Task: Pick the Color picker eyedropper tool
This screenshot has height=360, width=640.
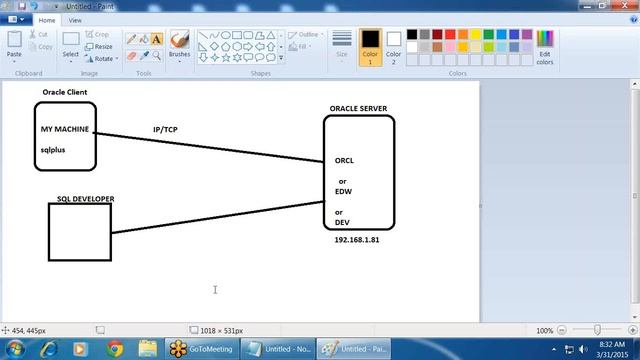Action: [x=144, y=56]
